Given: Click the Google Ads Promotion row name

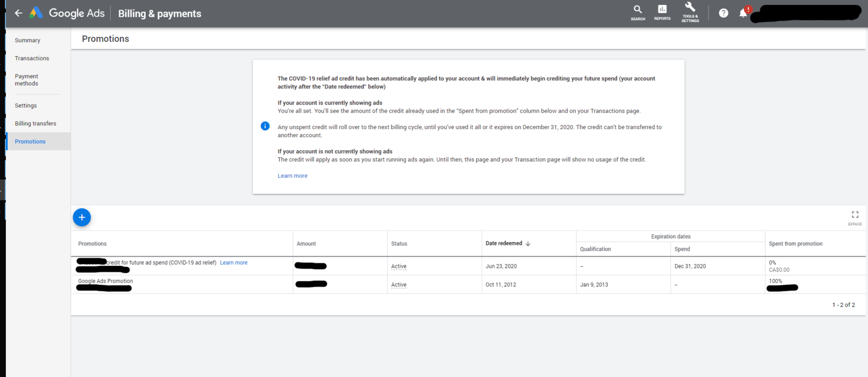Looking at the screenshot, I should [x=105, y=281].
